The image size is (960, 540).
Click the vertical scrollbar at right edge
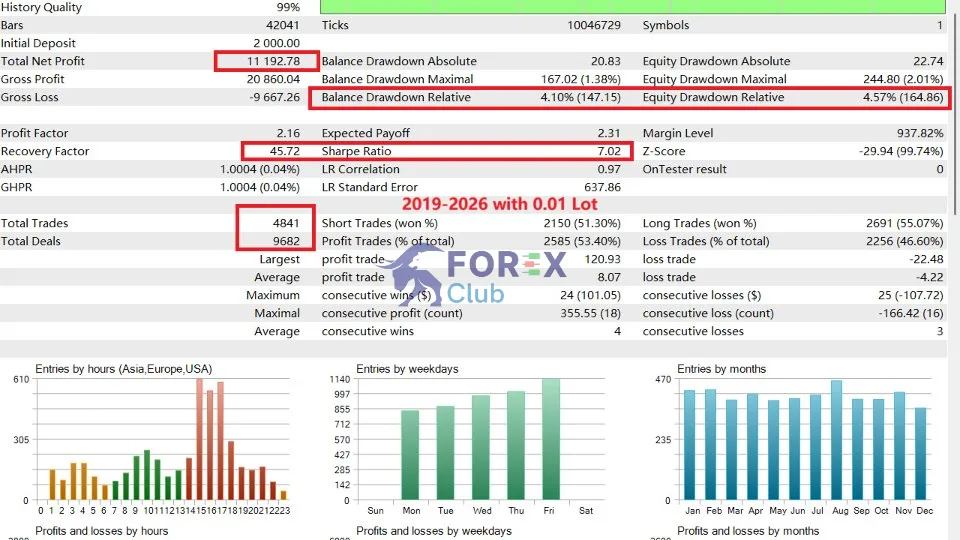(x=955, y=110)
